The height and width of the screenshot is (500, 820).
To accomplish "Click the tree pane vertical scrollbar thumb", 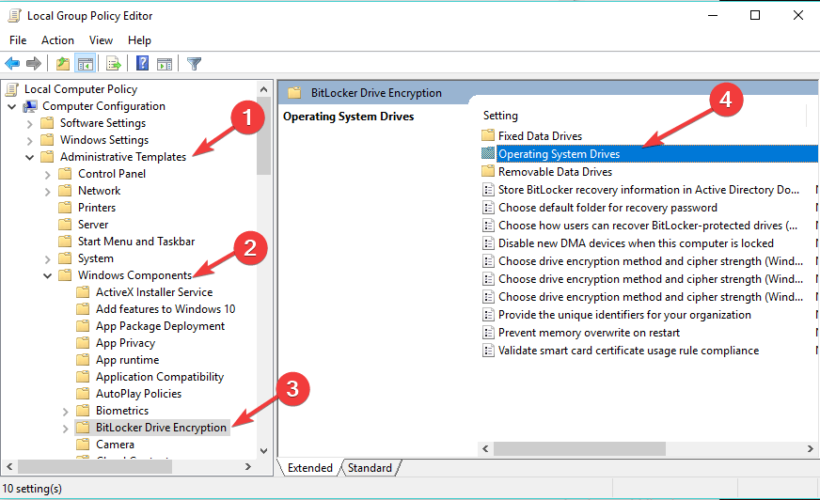I will click(x=264, y=136).
